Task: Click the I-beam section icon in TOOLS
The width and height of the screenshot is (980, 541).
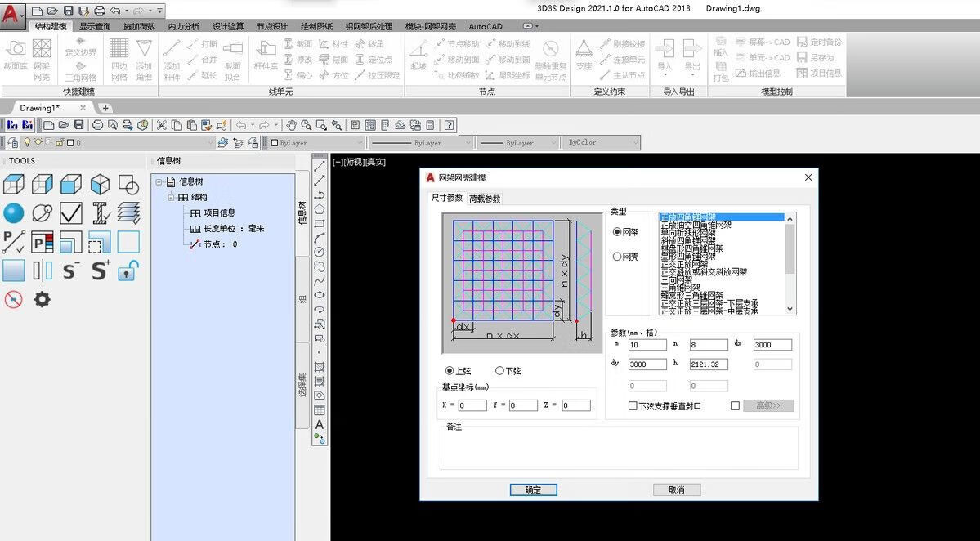Action: coord(101,213)
